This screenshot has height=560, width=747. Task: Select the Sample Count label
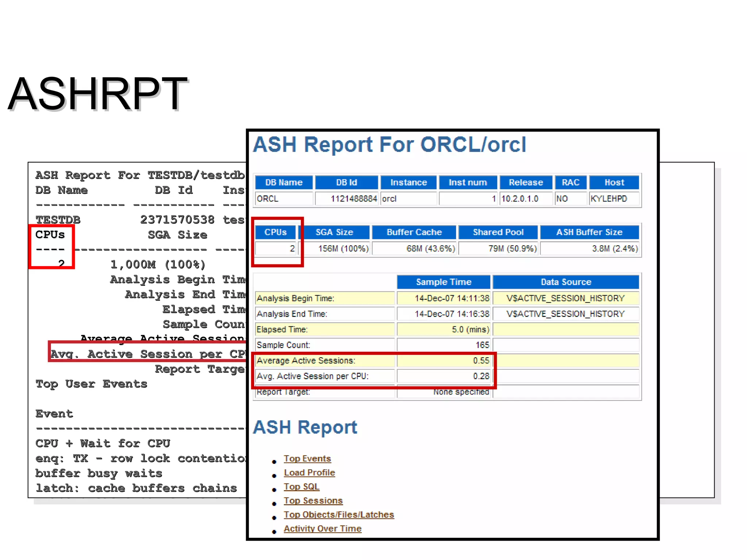tap(325, 345)
